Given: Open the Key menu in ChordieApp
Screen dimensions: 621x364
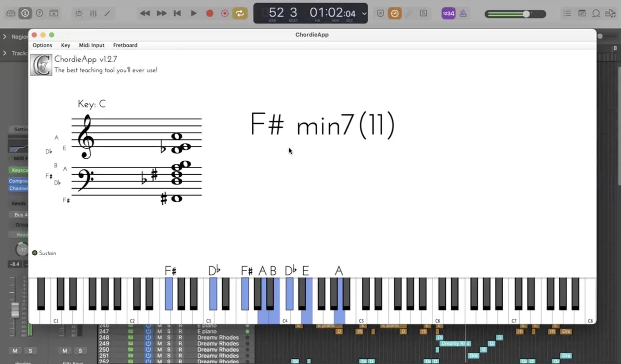Looking at the screenshot, I should [x=66, y=45].
